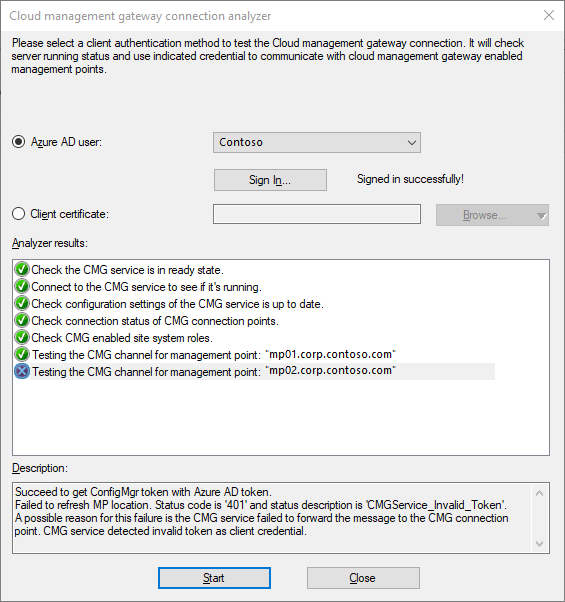Screen dimensions: 565x602
Task: Click the Browse button dropdown arrow
Action: tap(541, 216)
